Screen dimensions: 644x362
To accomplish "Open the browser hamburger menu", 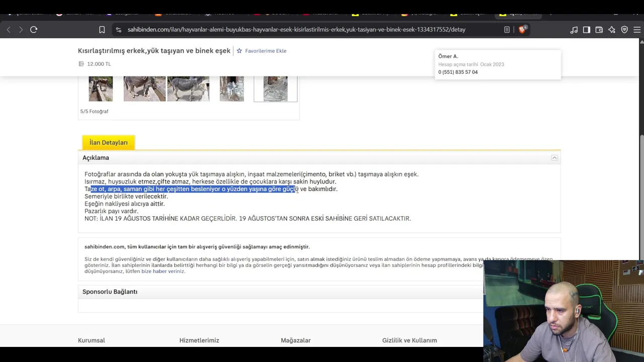I will tap(637, 30).
